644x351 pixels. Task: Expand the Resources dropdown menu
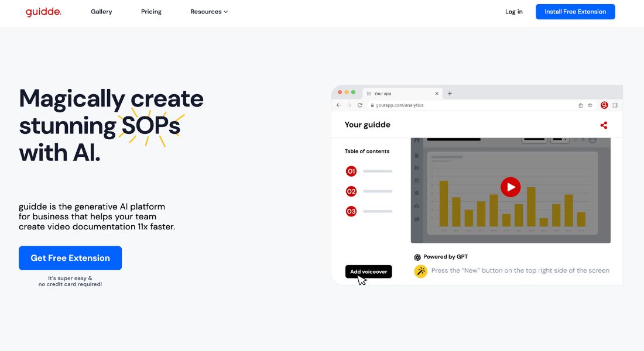click(x=208, y=12)
